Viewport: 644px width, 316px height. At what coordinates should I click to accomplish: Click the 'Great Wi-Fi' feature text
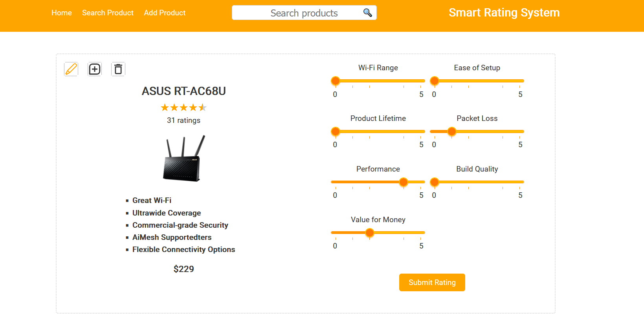click(x=152, y=201)
